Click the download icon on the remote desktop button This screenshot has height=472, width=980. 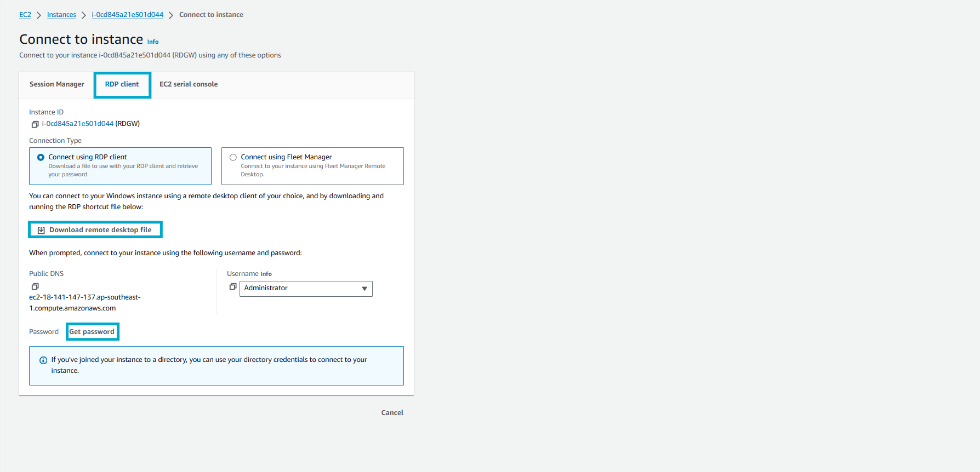pyautogui.click(x=41, y=230)
